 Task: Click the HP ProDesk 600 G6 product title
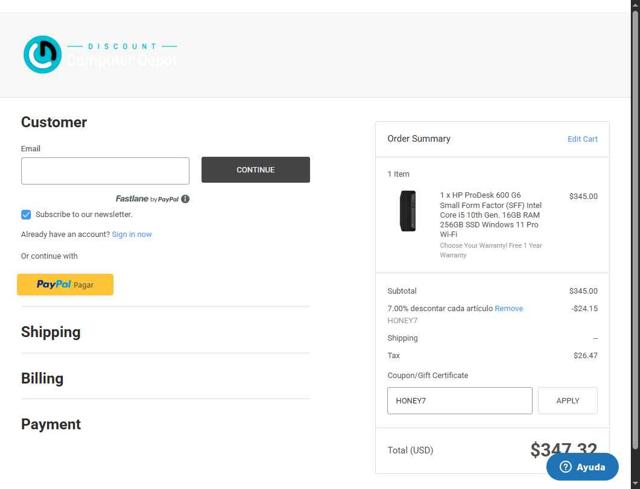[490, 215]
